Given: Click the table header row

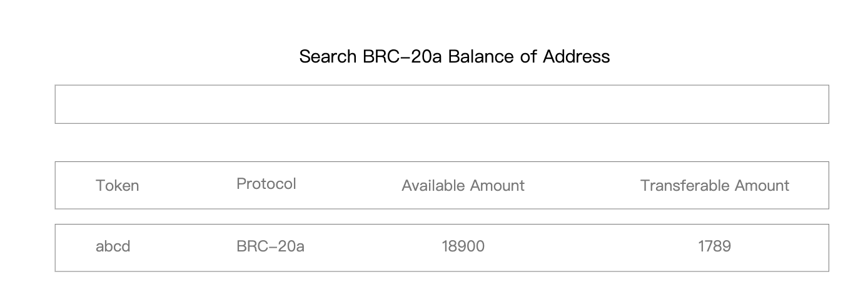Looking at the screenshot, I should click(x=442, y=185).
